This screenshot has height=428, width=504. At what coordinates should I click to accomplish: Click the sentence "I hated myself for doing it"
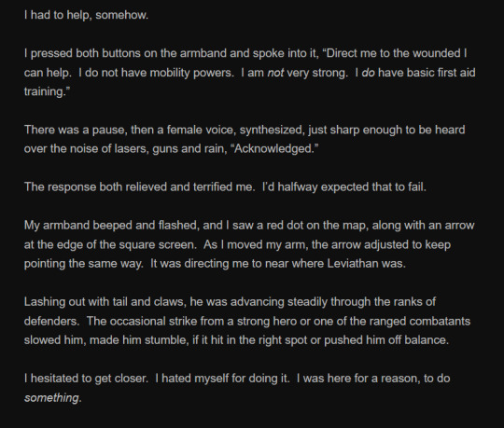(x=222, y=379)
